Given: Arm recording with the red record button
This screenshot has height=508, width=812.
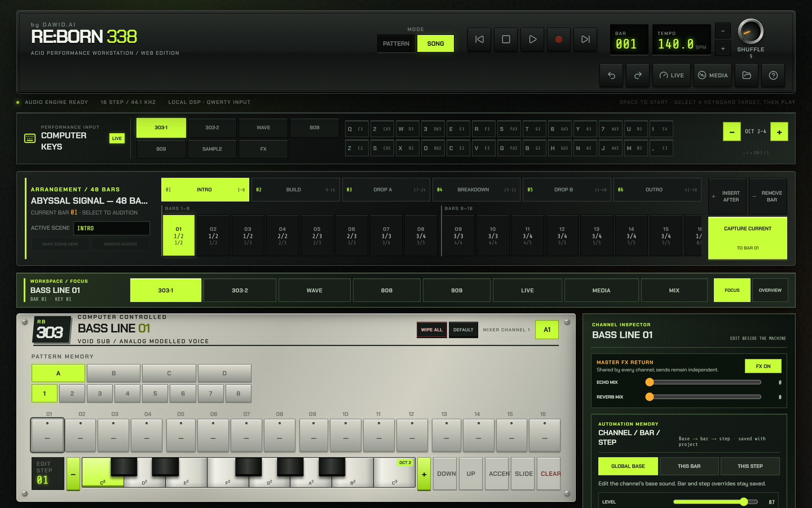Looking at the screenshot, I should click(559, 39).
